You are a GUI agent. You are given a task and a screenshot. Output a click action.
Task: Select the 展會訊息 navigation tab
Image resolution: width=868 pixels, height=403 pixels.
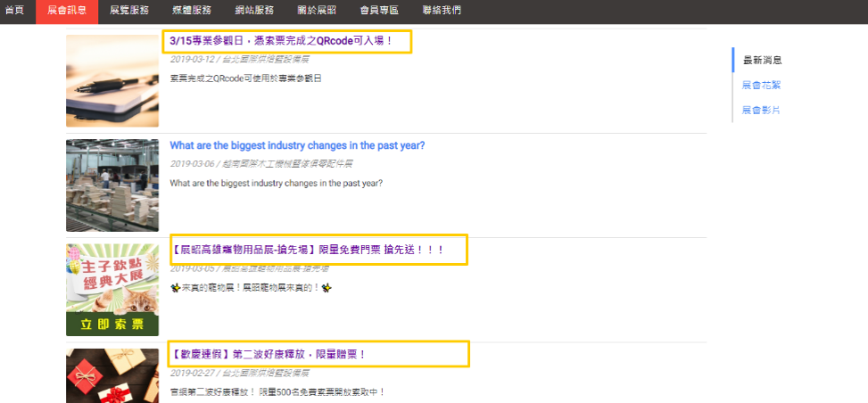tap(61, 10)
